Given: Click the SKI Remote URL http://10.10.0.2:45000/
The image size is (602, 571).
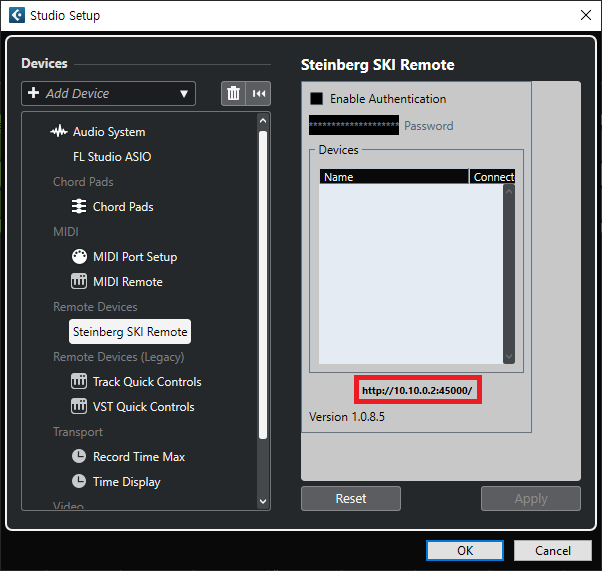Looking at the screenshot, I should [417, 391].
